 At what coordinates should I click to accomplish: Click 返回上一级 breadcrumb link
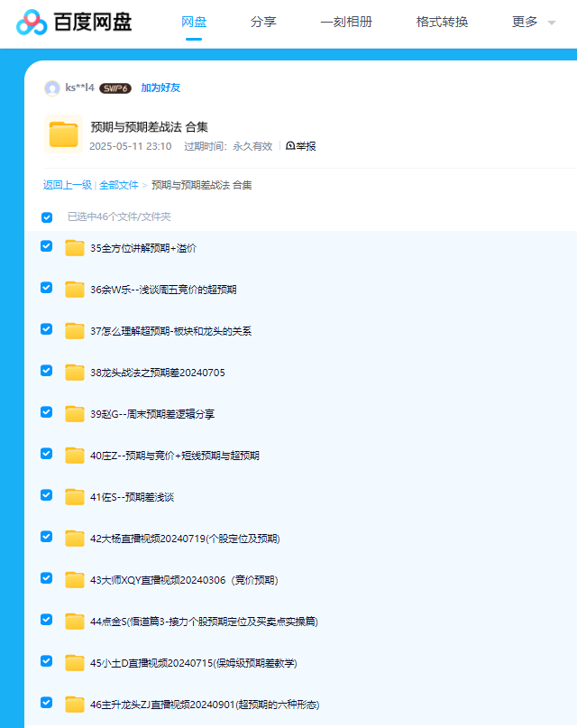68,185
